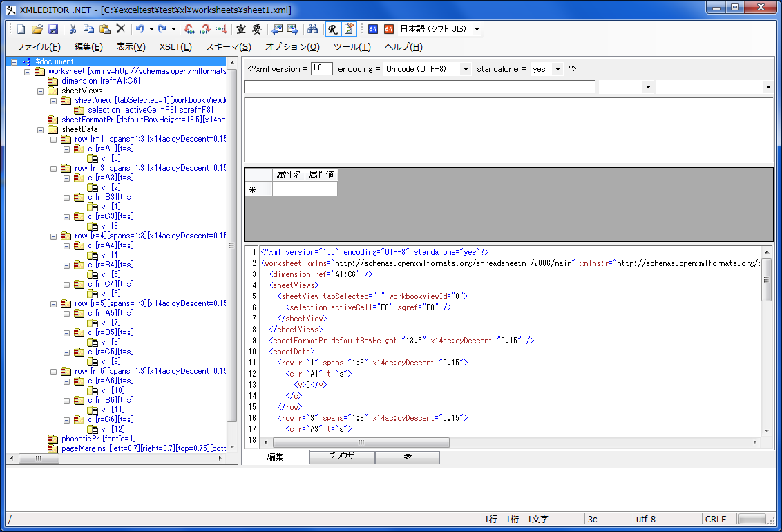Click the Cut scissors icon
This screenshot has width=782, height=532.
click(73, 29)
